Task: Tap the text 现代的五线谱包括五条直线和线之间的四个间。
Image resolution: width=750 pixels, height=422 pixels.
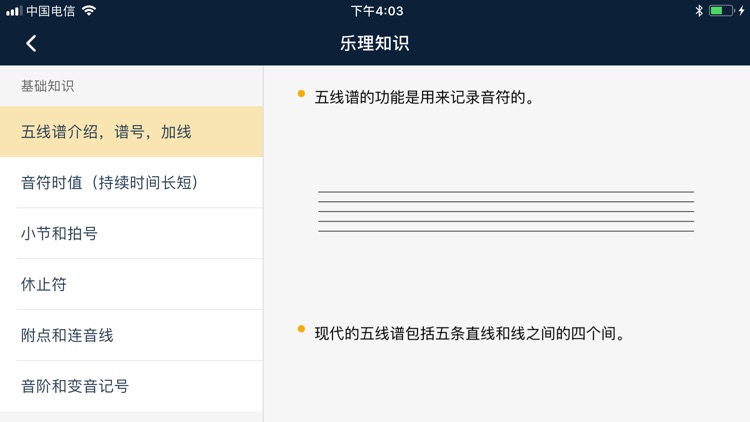Action: pos(470,333)
